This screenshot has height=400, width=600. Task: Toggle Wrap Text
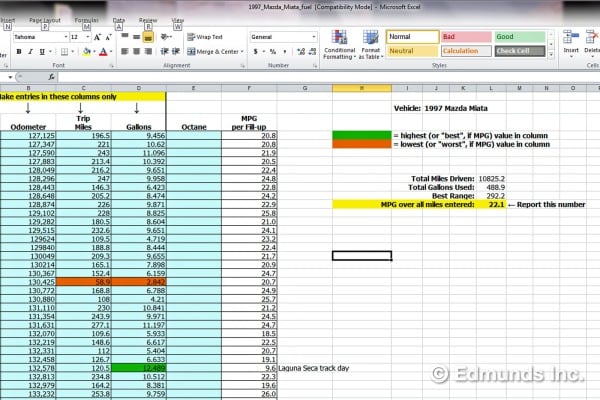tap(205, 37)
